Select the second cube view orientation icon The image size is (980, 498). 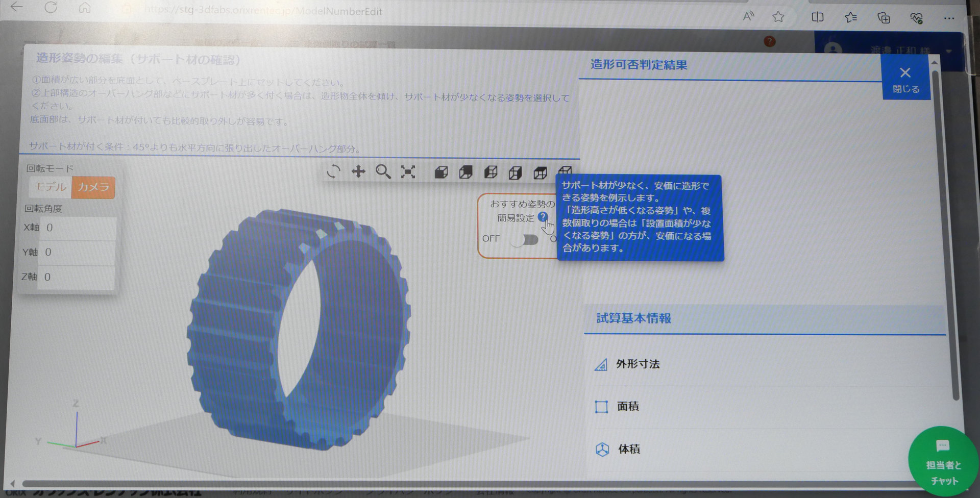point(465,172)
